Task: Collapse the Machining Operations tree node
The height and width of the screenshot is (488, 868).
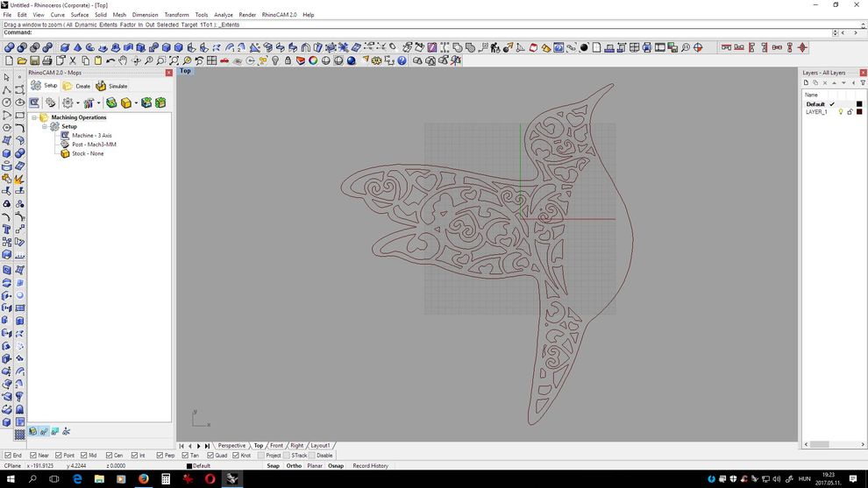Action: [34, 117]
